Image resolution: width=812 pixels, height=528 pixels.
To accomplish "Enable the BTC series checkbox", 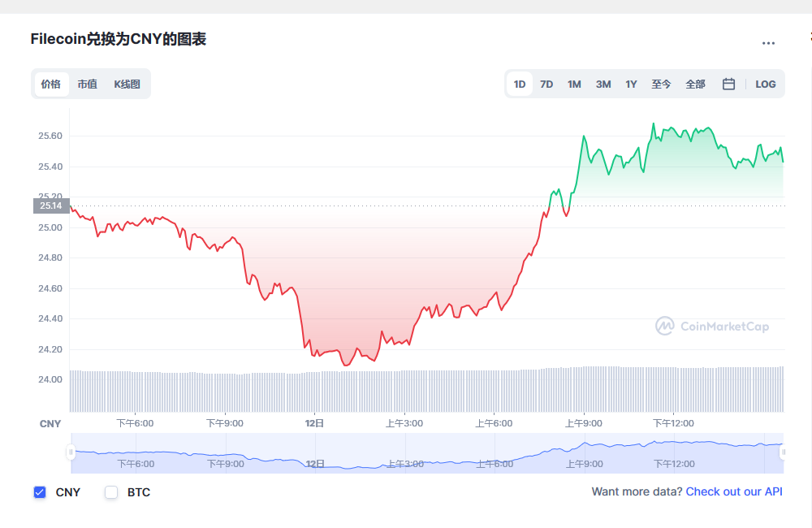I will pyautogui.click(x=111, y=492).
